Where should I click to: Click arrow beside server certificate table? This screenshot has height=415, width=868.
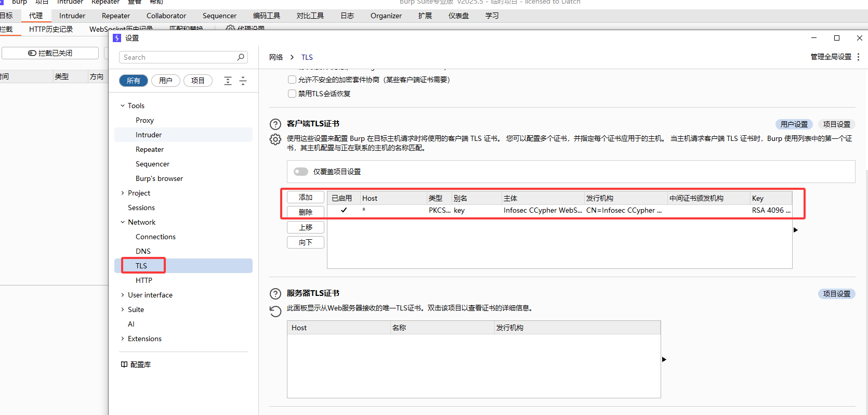click(x=664, y=359)
